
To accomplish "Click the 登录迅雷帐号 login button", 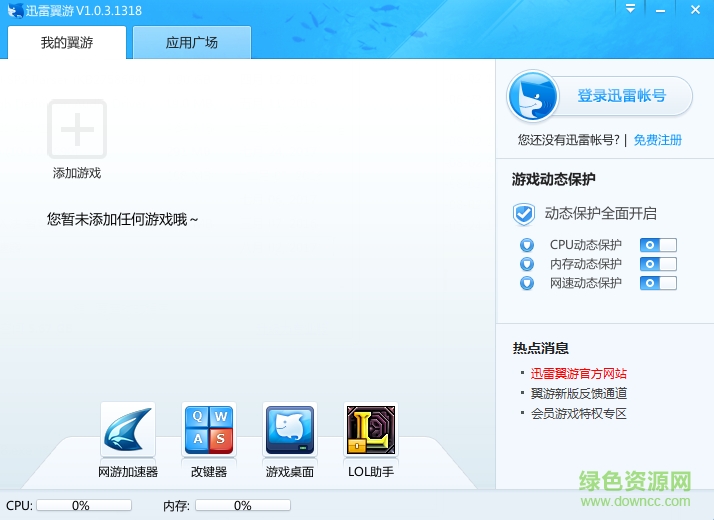I will 622,96.
